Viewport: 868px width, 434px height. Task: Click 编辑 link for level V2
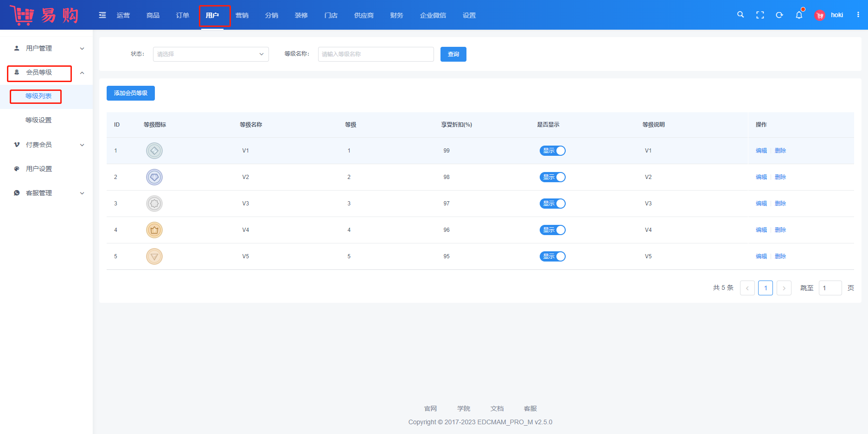click(761, 177)
